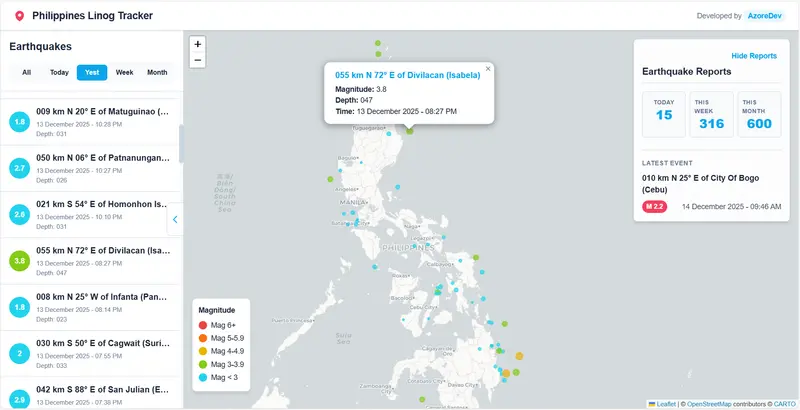Click the This Month 600 stat card
The width and height of the screenshot is (800, 410).
(759, 114)
